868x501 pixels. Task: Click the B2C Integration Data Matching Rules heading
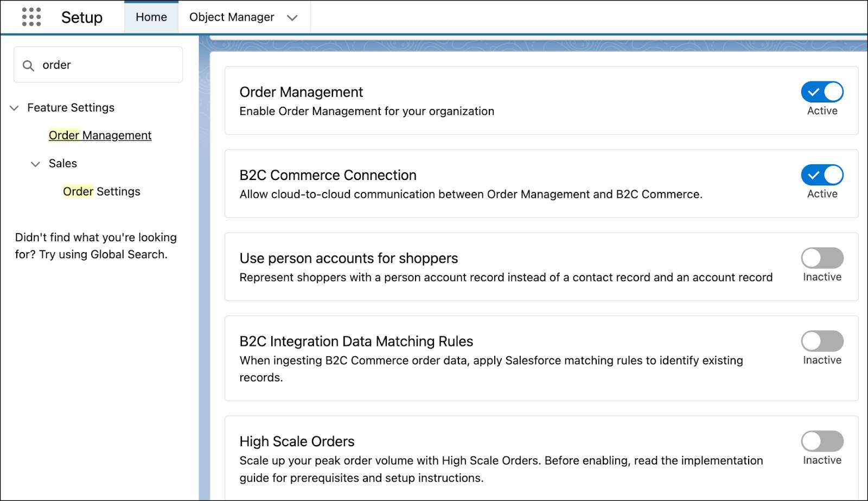click(356, 341)
